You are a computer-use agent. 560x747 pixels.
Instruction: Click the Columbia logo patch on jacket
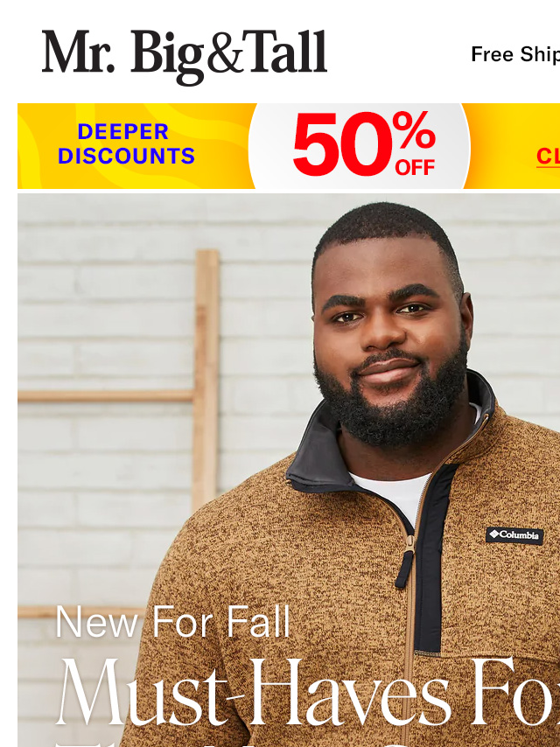coord(514,535)
